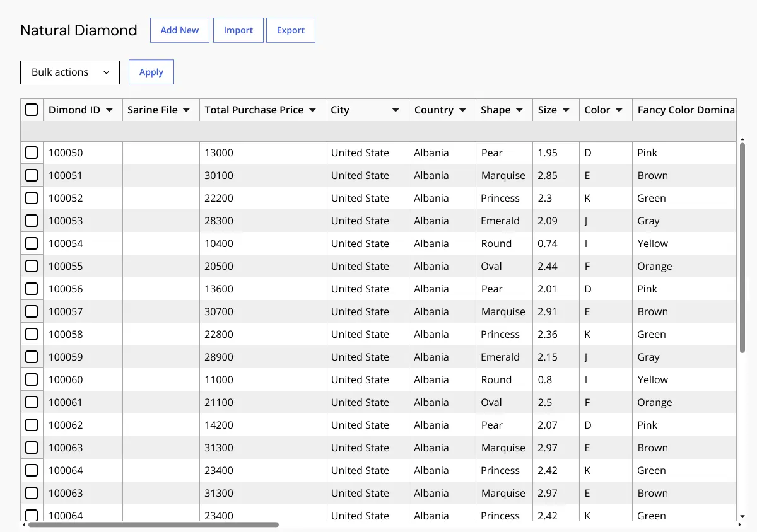Tick checkbox beside diamond 100055
Viewport: 757px width, 532px height.
point(32,266)
